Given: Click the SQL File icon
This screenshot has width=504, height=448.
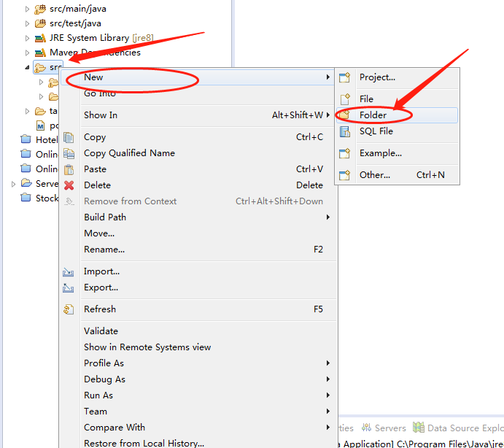Looking at the screenshot, I should coord(345,131).
